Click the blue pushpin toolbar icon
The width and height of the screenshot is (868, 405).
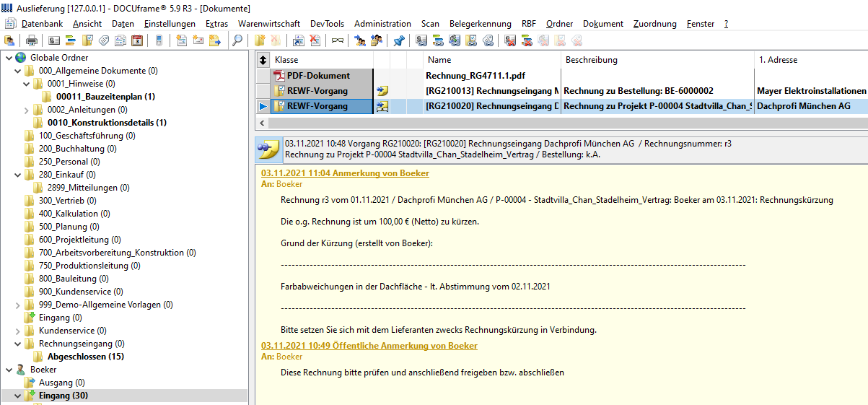(x=398, y=40)
